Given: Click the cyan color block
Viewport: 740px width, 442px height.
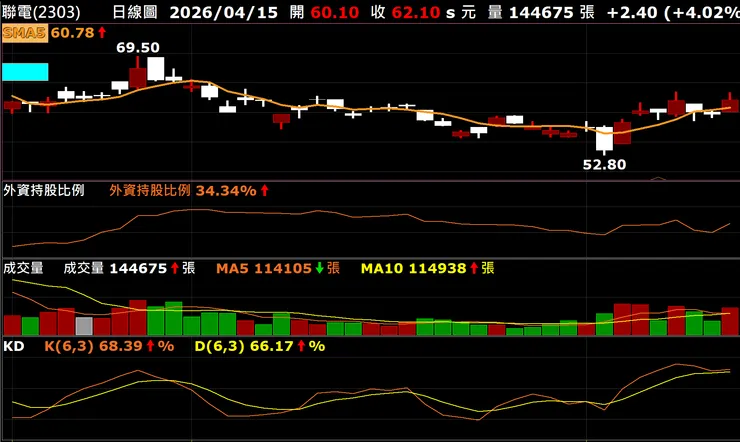Looking at the screenshot, I should coord(25,72).
